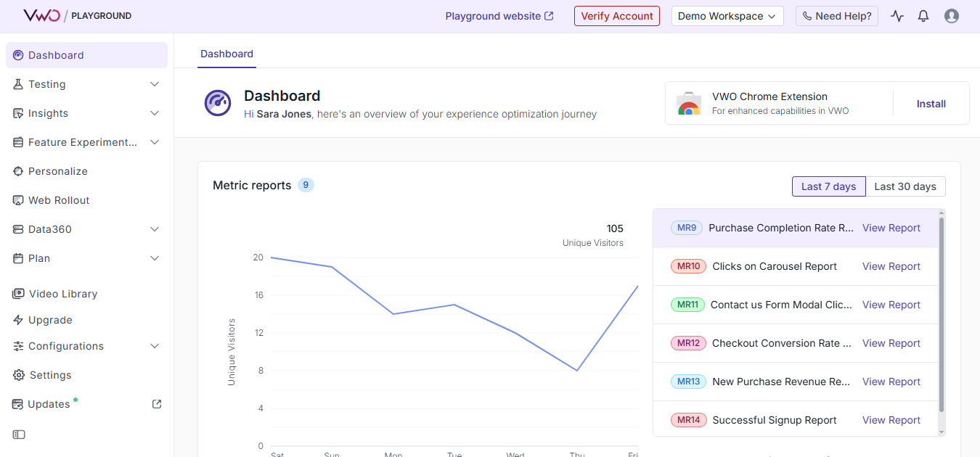Click the Testing flask icon

coord(18,84)
